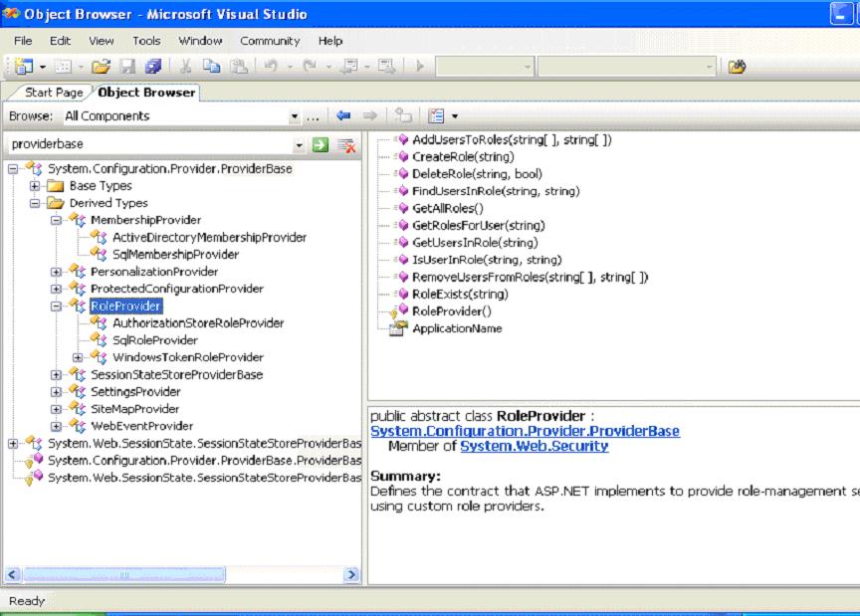Expand the WindowsTokenRoleProvider node
Screen dimensions: 860x616
click(78, 357)
